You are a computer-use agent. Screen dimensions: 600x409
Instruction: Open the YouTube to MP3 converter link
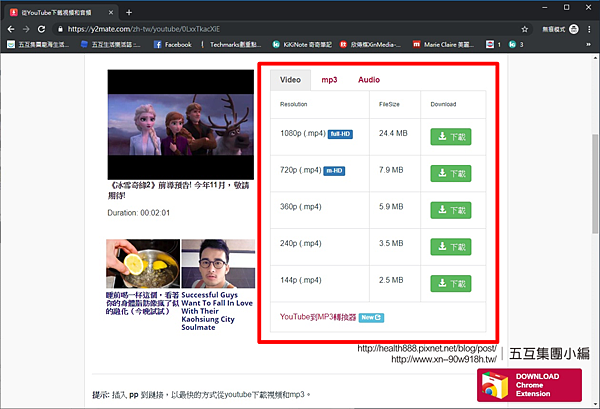pyautogui.click(x=318, y=317)
